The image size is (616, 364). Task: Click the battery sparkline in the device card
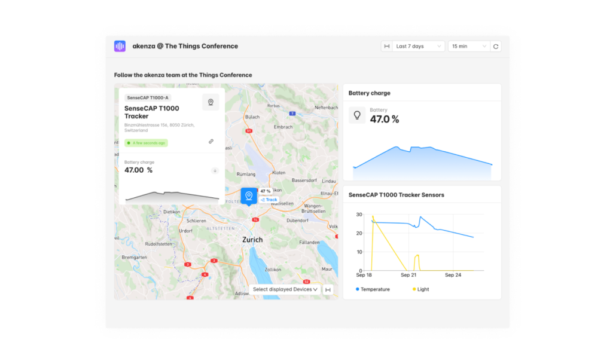click(172, 196)
